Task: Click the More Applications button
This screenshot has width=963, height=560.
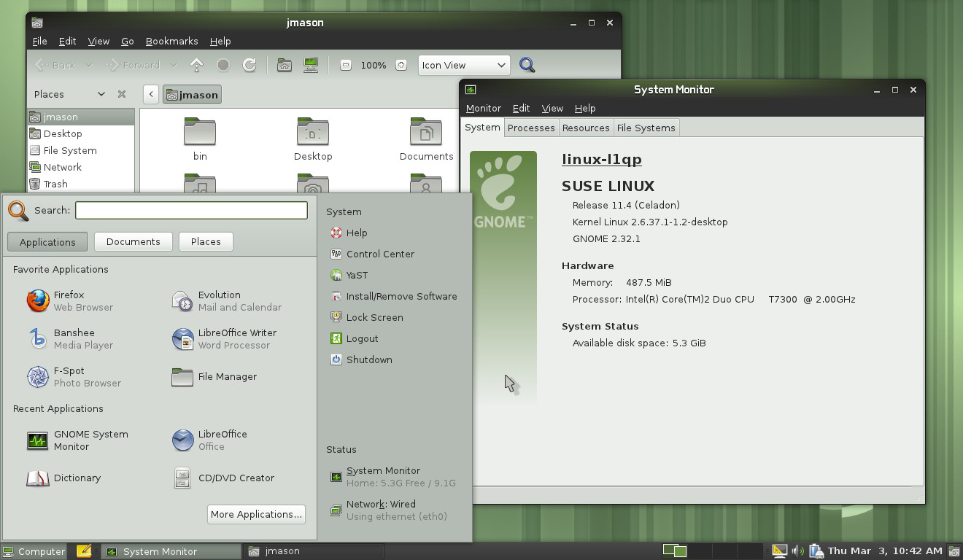Action: pyautogui.click(x=256, y=514)
